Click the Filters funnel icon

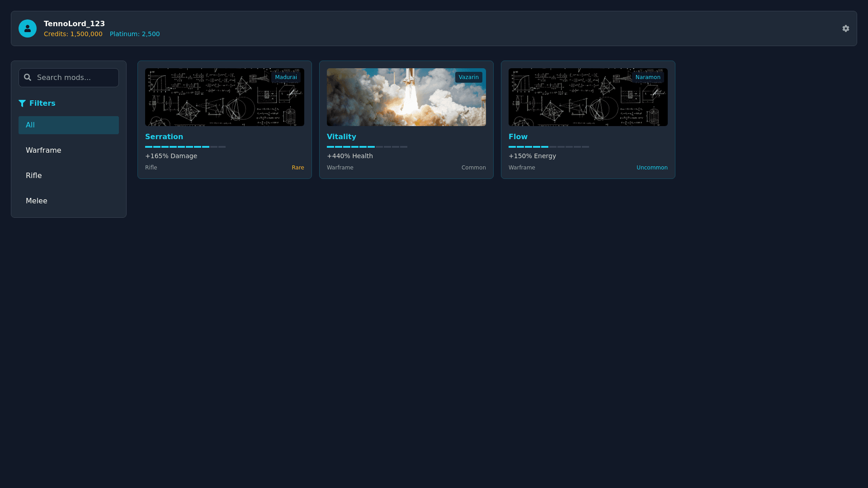coord(22,103)
